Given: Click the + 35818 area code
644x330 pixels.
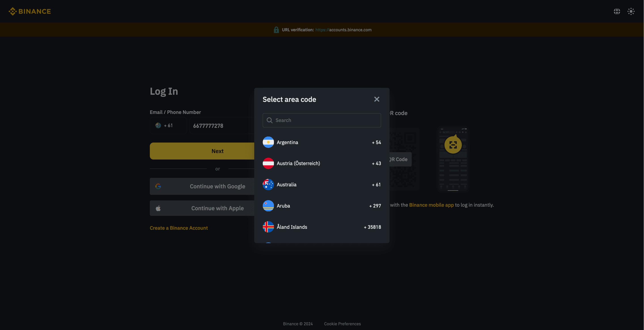Looking at the screenshot, I should coord(372,227).
